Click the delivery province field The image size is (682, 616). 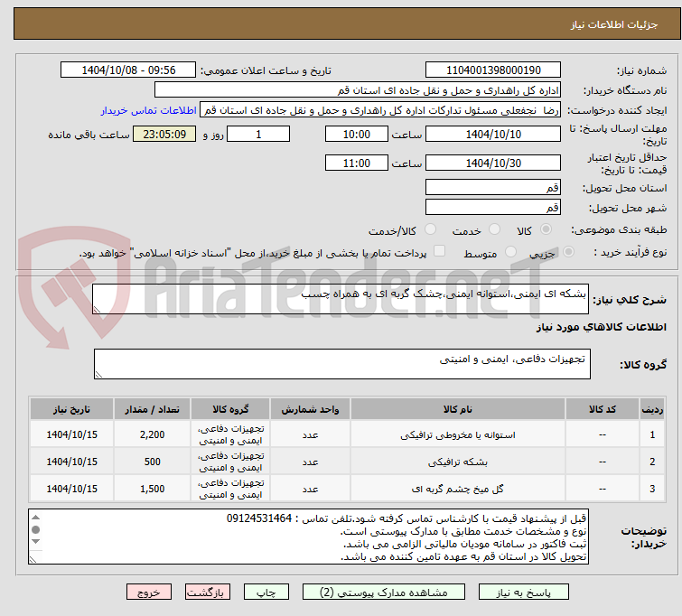(x=493, y=188)
